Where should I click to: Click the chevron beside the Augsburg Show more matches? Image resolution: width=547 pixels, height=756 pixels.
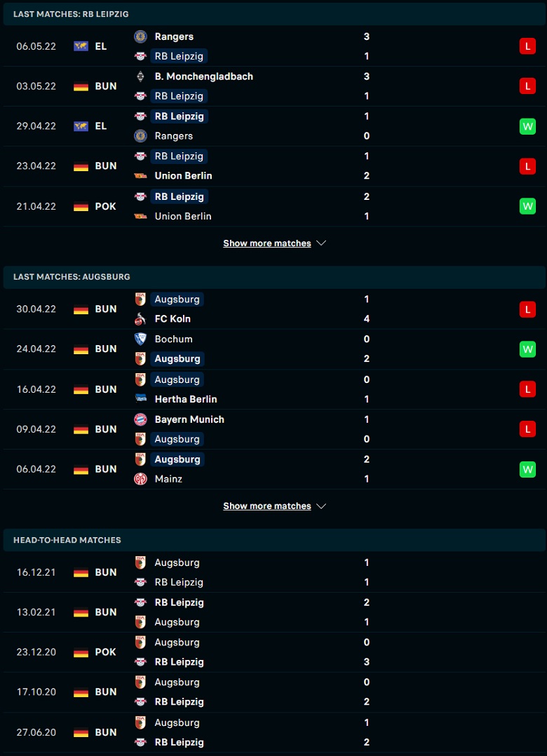point(321,506)
